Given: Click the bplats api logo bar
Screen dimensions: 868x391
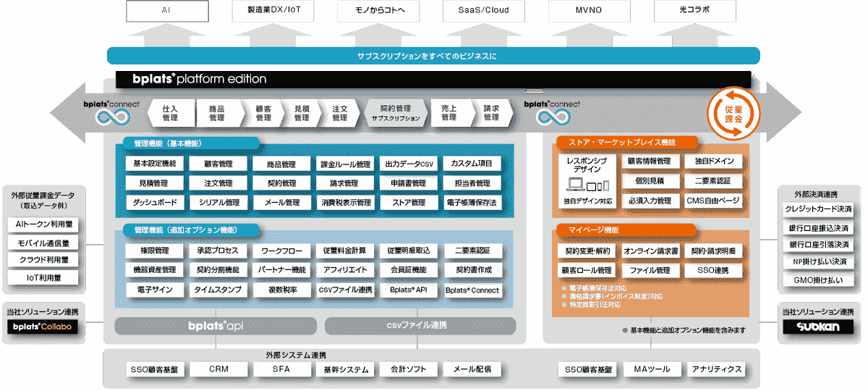Looking at the screenshot, I should point(216,326).
